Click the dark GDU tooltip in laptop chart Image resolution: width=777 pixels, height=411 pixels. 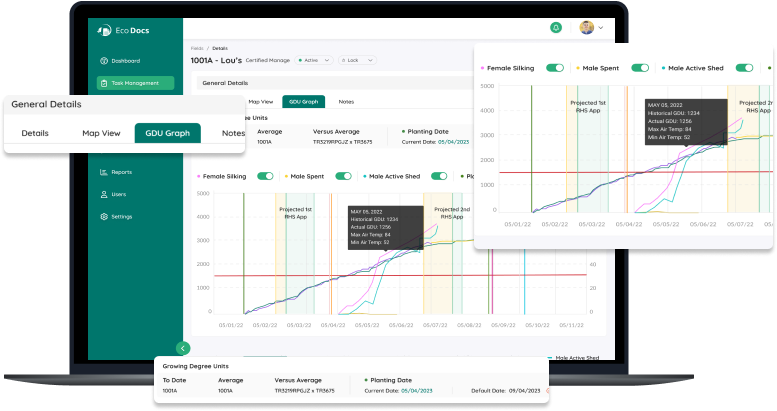coord(386,228)
